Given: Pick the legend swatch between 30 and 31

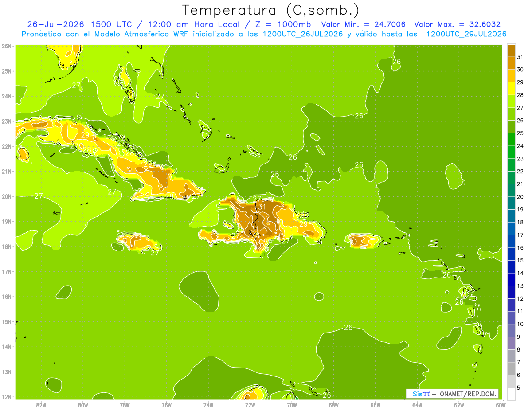Looking at the screenshot, I should pos(511,63).
